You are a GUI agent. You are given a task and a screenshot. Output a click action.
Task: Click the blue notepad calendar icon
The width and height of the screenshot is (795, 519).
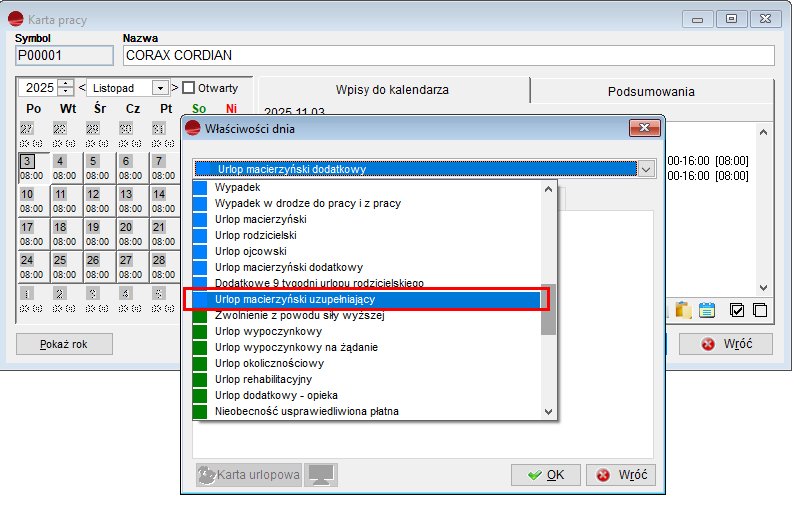707,310
